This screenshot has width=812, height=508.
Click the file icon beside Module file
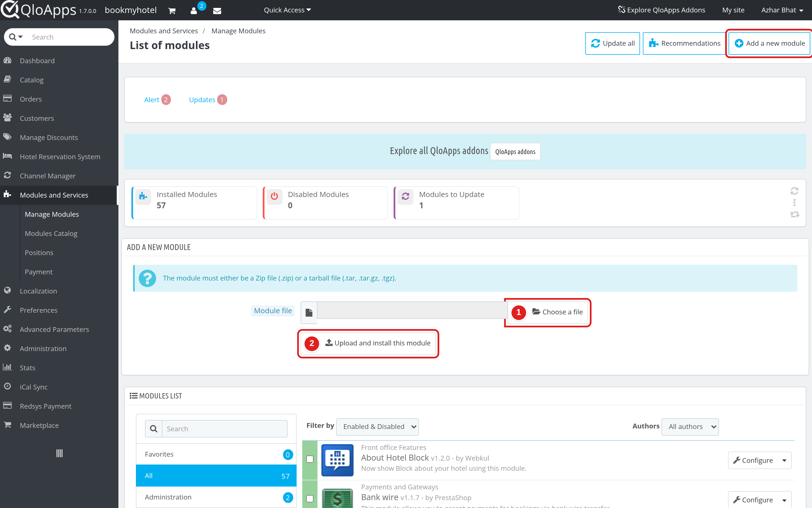[x=309, y=312]
